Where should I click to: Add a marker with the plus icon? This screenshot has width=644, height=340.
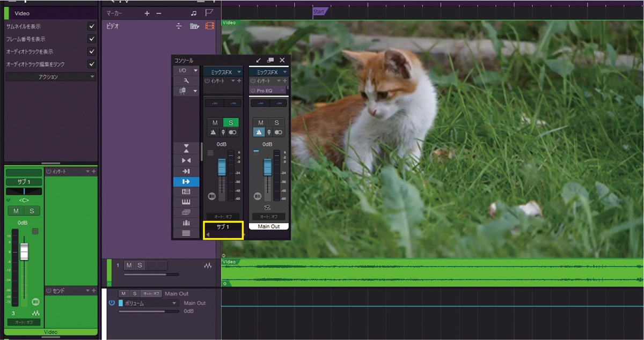click(x=147, y=13)
